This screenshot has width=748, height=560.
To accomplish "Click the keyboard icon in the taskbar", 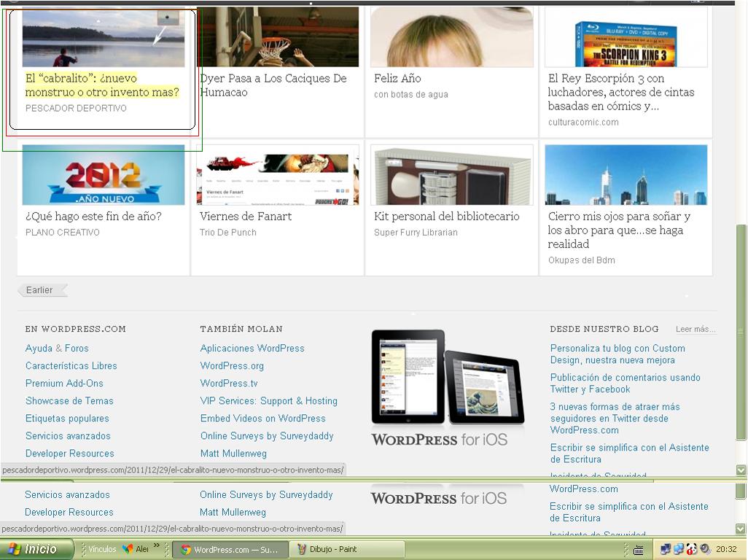I will pyautogui.click(x=639, y=550).
